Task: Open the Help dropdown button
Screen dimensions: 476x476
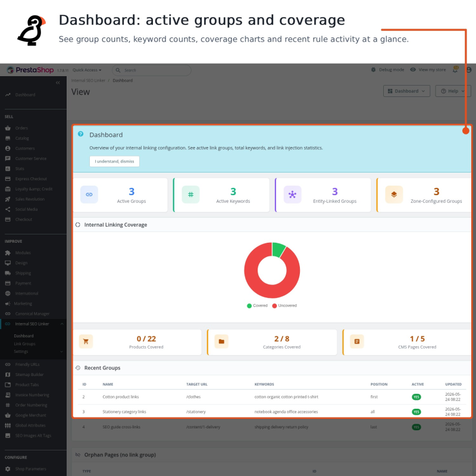Action: pyautogui.click(x=453, y=91)
